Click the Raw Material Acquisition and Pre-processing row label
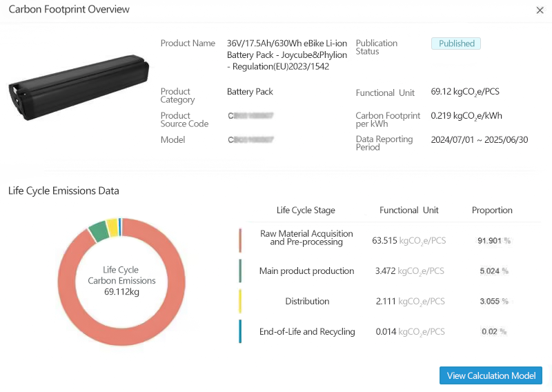552x392 pixels. (306, 238)
